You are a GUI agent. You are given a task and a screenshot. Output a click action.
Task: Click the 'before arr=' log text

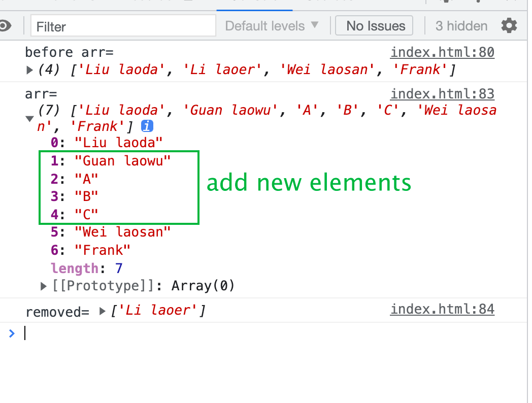(69, 53)
